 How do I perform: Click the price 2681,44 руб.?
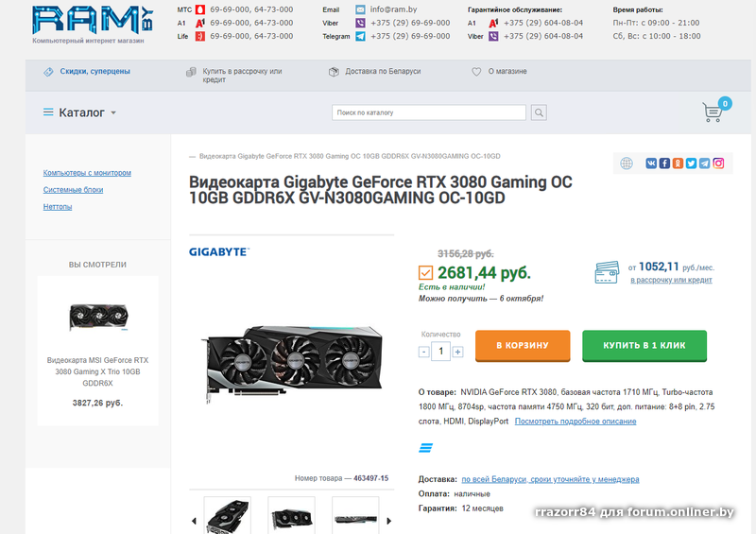pyautogui.click(x=484, y=273)
